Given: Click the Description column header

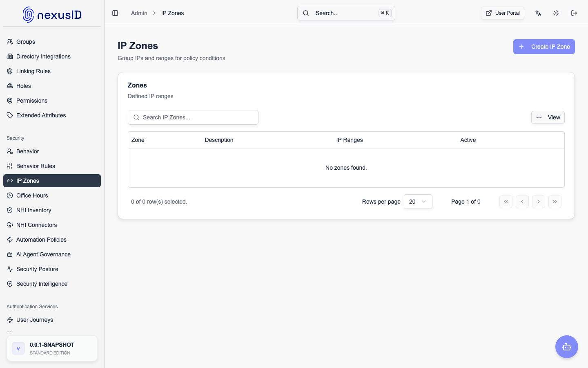Looking at the screenshot, I should click(x=219, y=140).
